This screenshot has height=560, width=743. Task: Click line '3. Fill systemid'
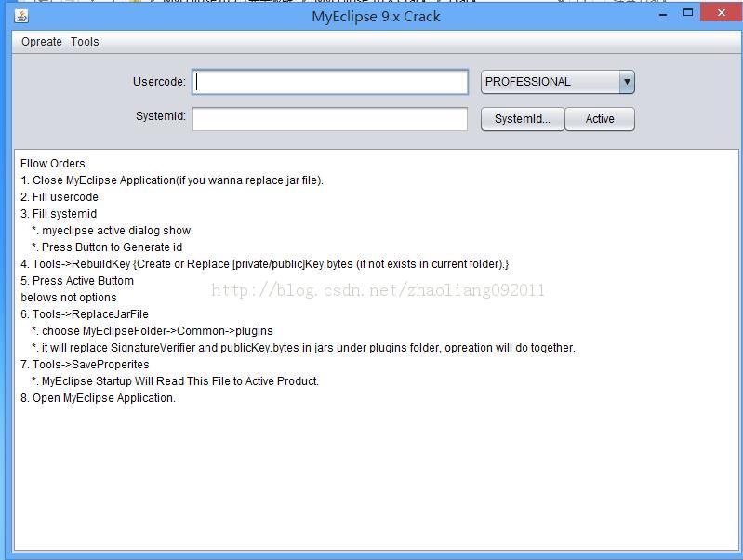click(59, 214)
